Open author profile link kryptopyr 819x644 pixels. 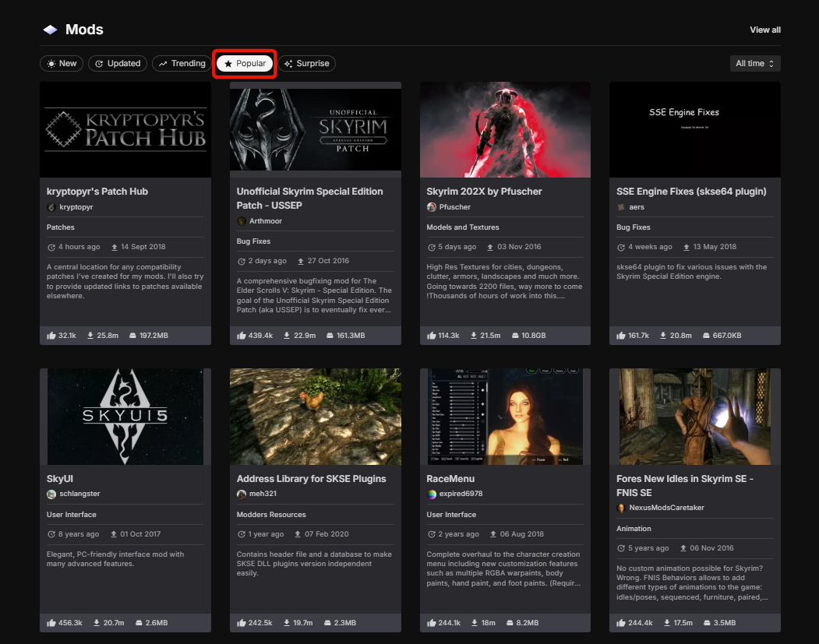pyautogui.click(x=76, y=207)
